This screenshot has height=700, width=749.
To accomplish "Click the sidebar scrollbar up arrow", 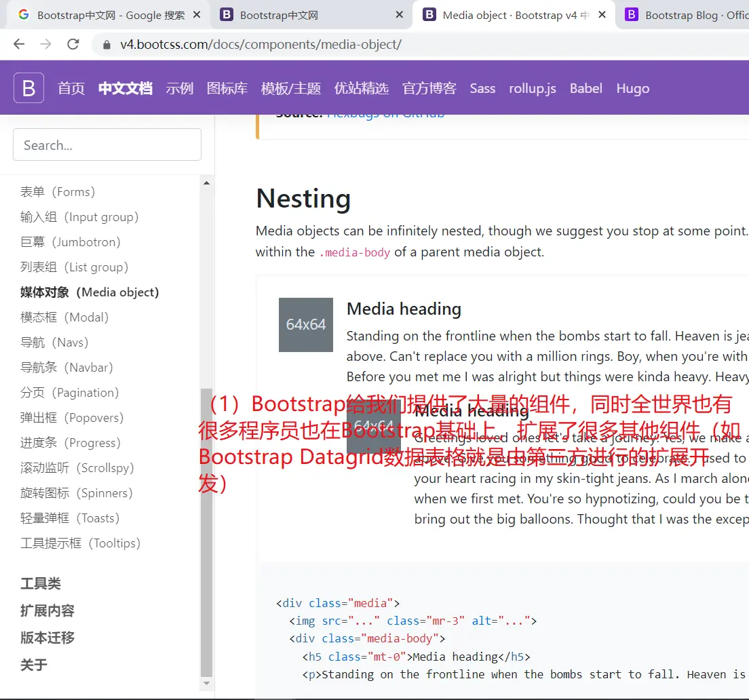I will 207,182.
